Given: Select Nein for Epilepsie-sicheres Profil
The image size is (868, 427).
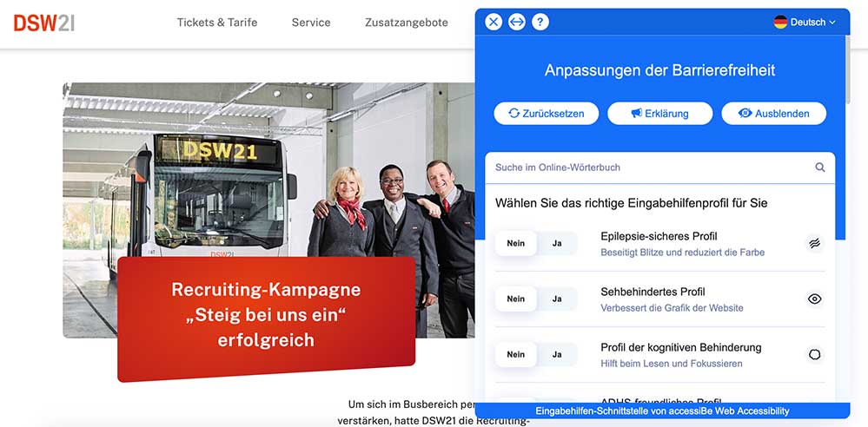Looking at the screenshot, I should [516, 243].
